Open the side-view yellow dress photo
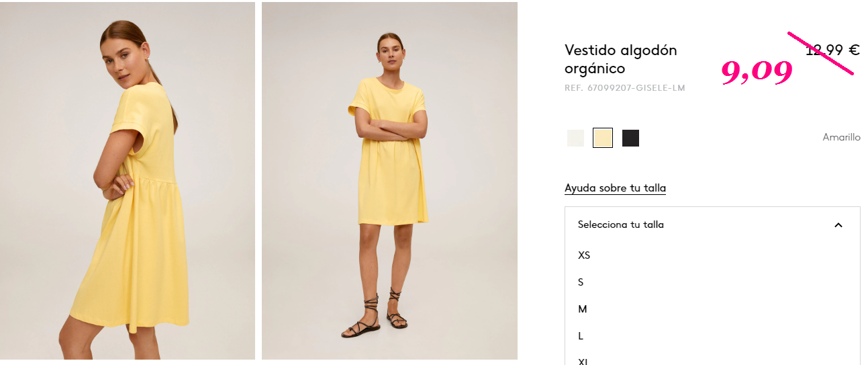 (x=128, y=181)
